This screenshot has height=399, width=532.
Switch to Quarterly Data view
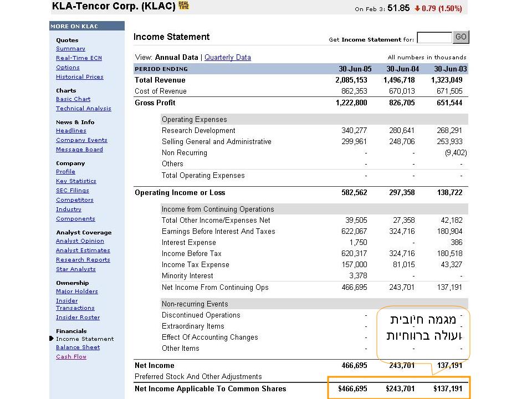[228, 57]
